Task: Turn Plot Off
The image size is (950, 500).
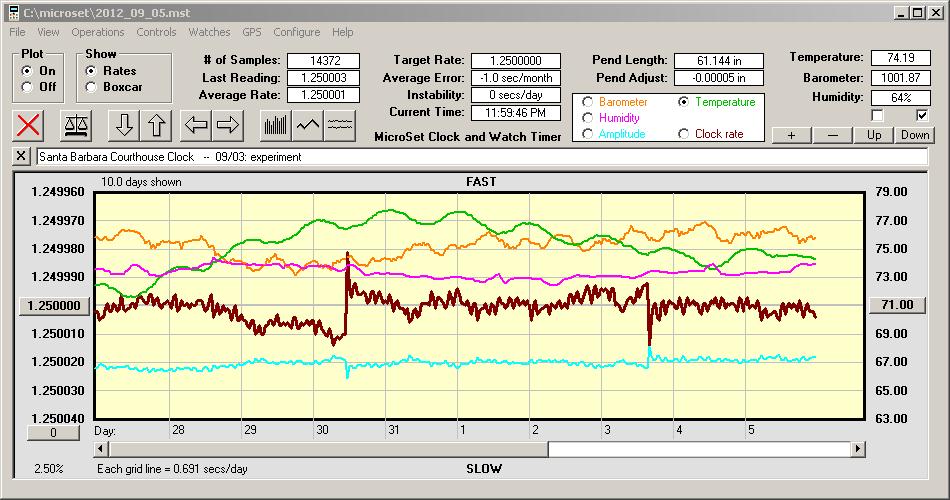Action: [27, 87]
